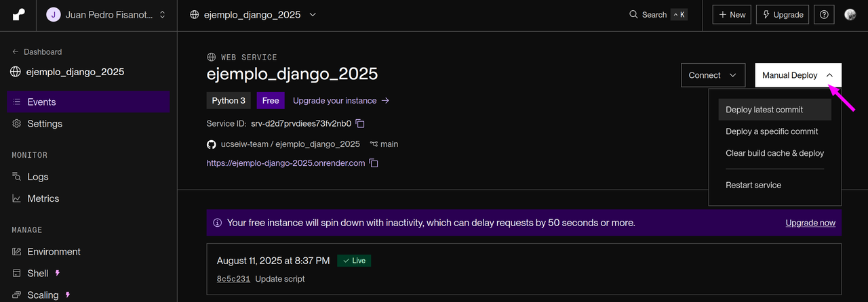This screenshot has height=302, width=868.
Task: Click the Scaling icon in the sidebar
Action: click(x=17, y=295)
